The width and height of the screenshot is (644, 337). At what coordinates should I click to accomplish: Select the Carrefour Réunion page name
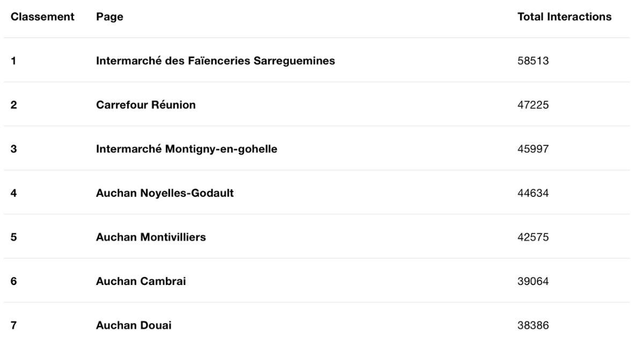click(x=146, y=105)
